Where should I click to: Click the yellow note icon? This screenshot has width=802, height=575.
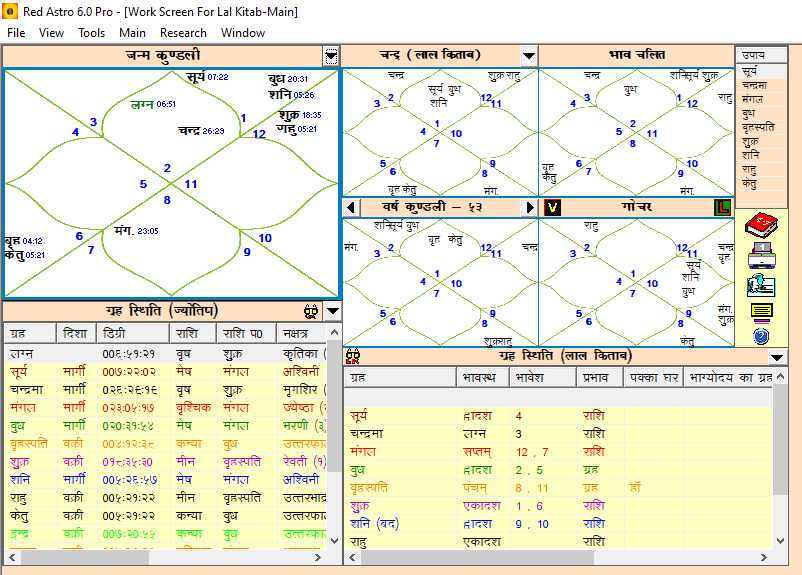tap(761, 311)
